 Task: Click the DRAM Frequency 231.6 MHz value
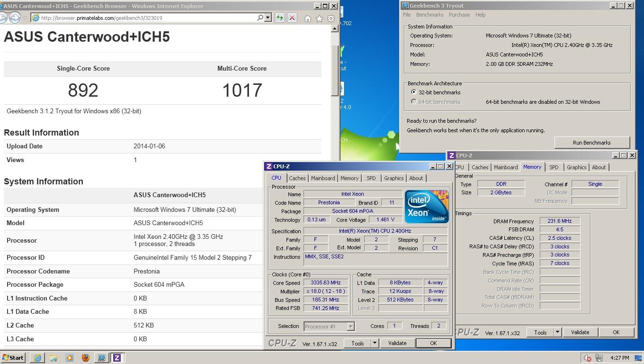pyautogui.click(x=560, y=221)
